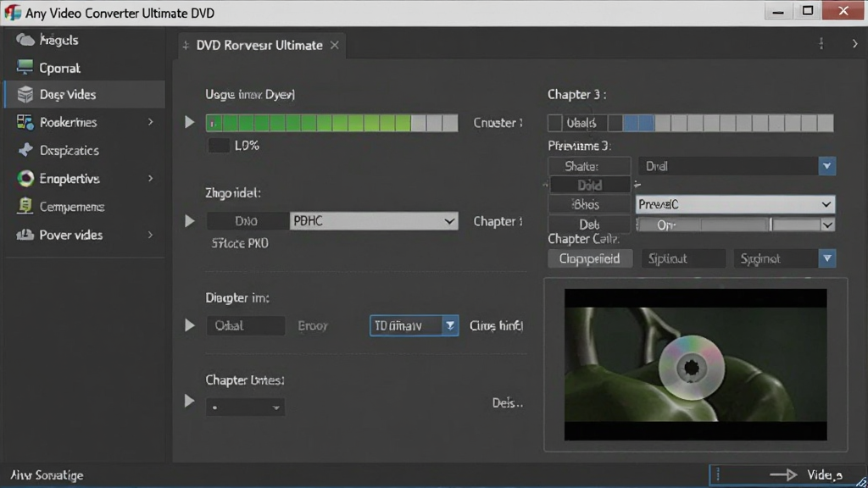The height and width of the screenshot is (488, 868).
Task: Expand the Enoplertive submenu chevron
Action: click(151, 178)
